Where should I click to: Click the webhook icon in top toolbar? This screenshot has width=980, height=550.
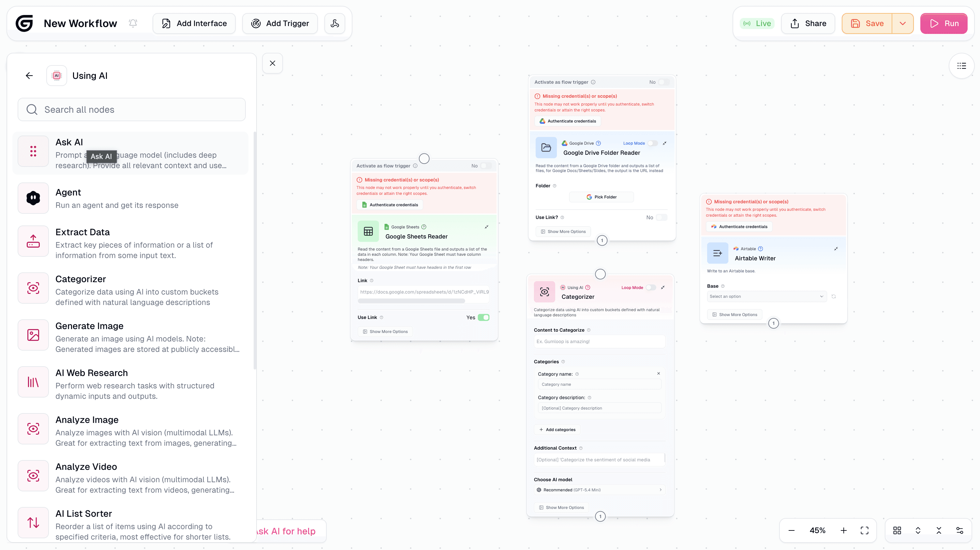pyautogui.click(x=334, y=23)
